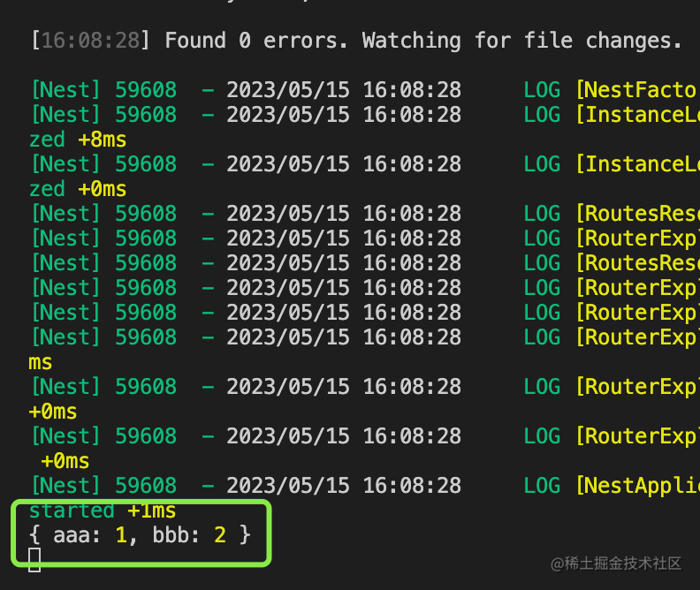Click the green 'started' word
Image resolution: width=700 pixels, height=590 pixels.
coord(72,511)
